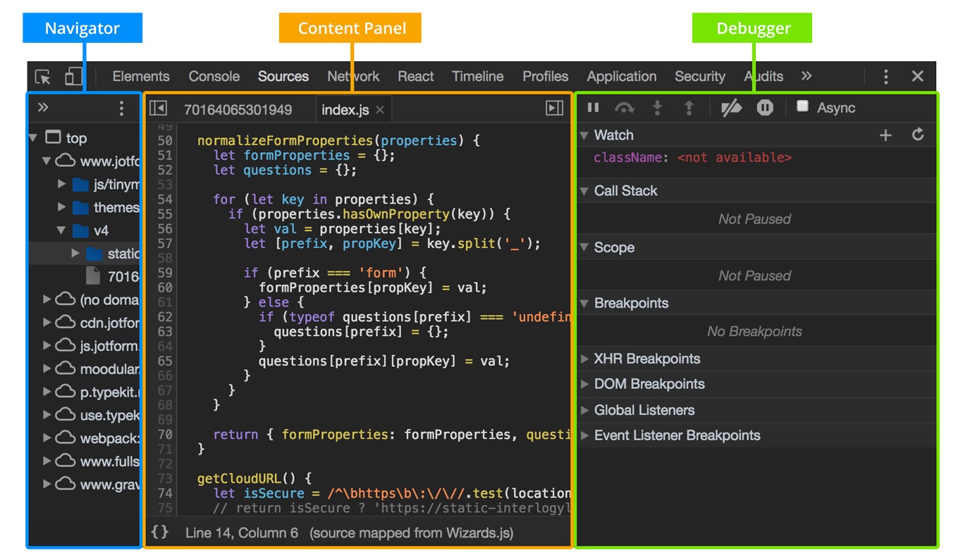Switch to the Network tab
Viewport: 963px width, 560px height.
(353, 77)
